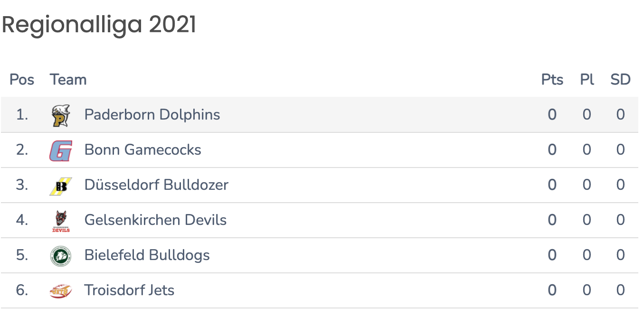Screen dimensions: 644x317
Task: Click the Team column header
Action: pyautogui.click(x=68, y=80)
